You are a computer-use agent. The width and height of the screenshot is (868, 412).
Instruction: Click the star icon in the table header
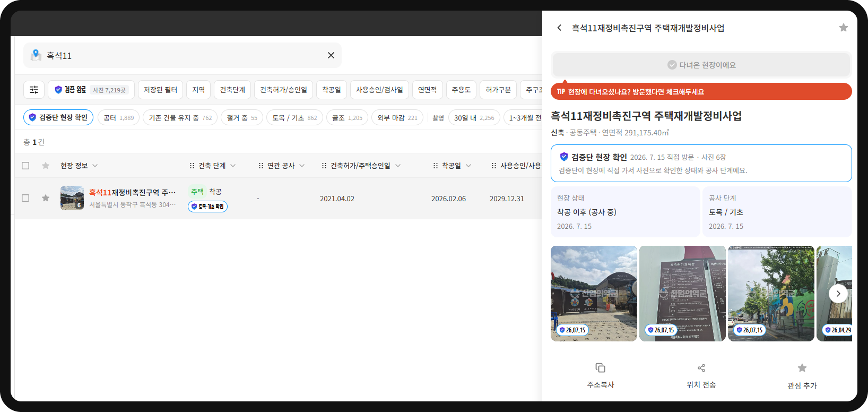[x=46, y=166]
